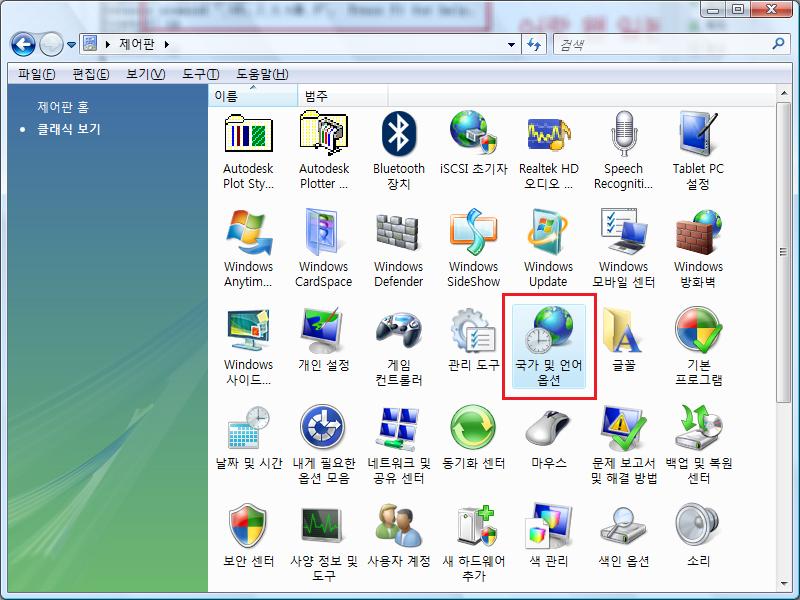Click the Control Panel address bar icon
The image size is (800, 600).
[x=90, y=44]
